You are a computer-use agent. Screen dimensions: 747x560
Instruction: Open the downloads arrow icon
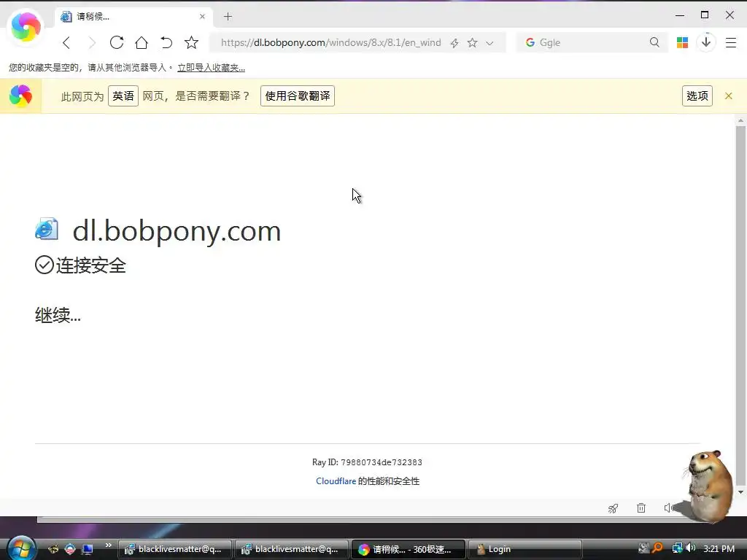click(x=706, y=42)
